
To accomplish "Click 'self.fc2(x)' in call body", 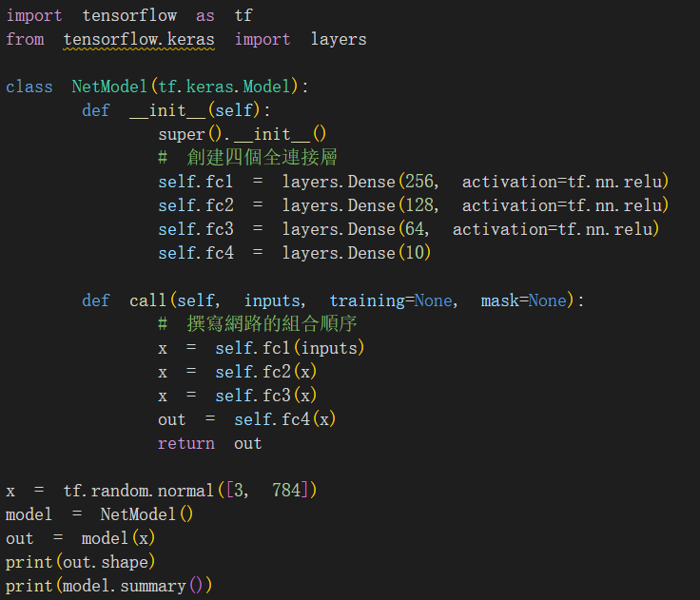I will pyautogui.click(x=266, y=372).
